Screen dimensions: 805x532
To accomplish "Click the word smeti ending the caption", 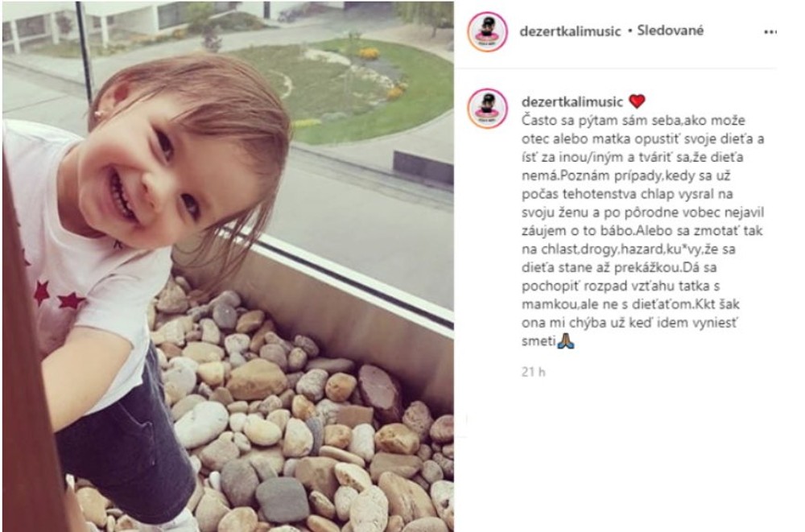I will click(x=539, y=341).
